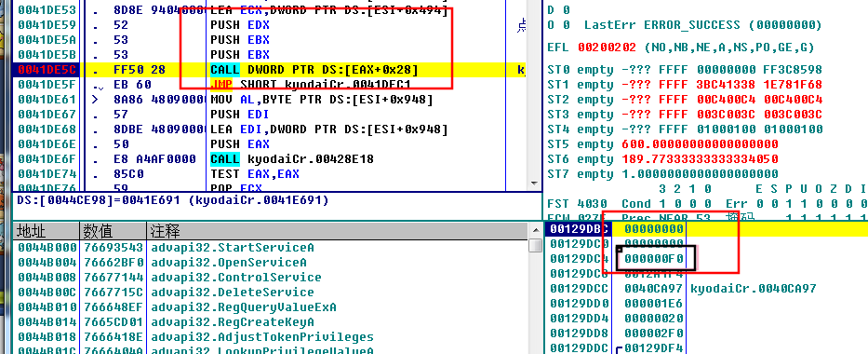
Task: Select the ST1 register row
Action: (684, 85)
